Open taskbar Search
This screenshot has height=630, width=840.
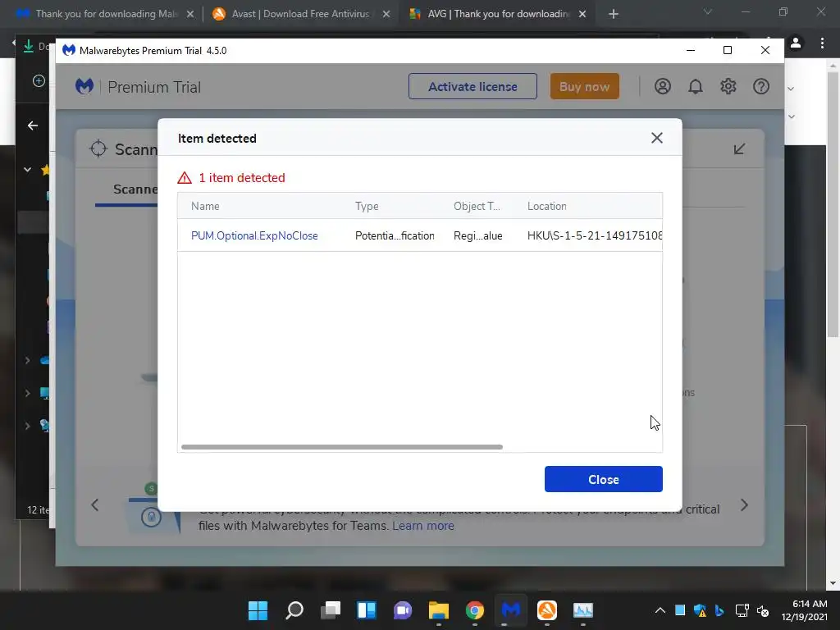pos(294,610)
